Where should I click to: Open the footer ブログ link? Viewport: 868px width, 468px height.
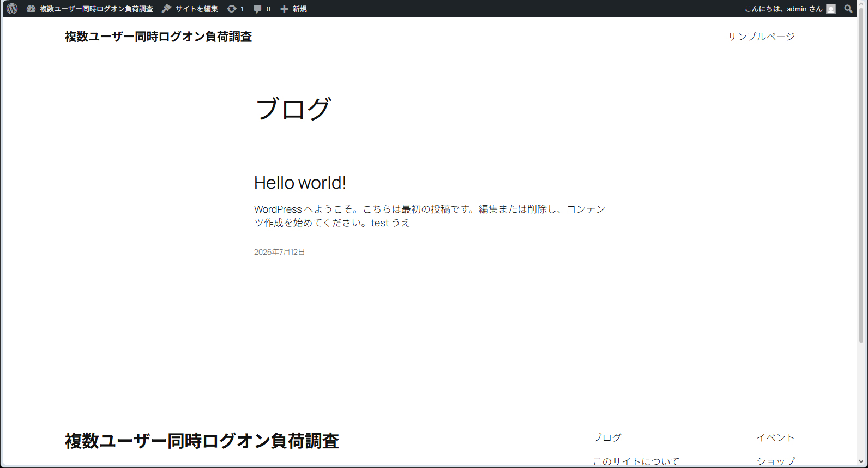point(607,437)
